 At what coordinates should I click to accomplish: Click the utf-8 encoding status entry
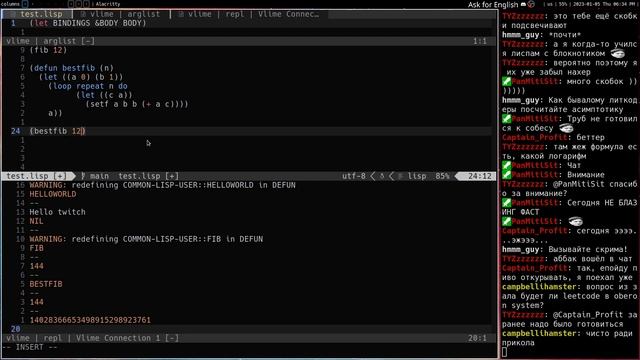coord(353,176)
